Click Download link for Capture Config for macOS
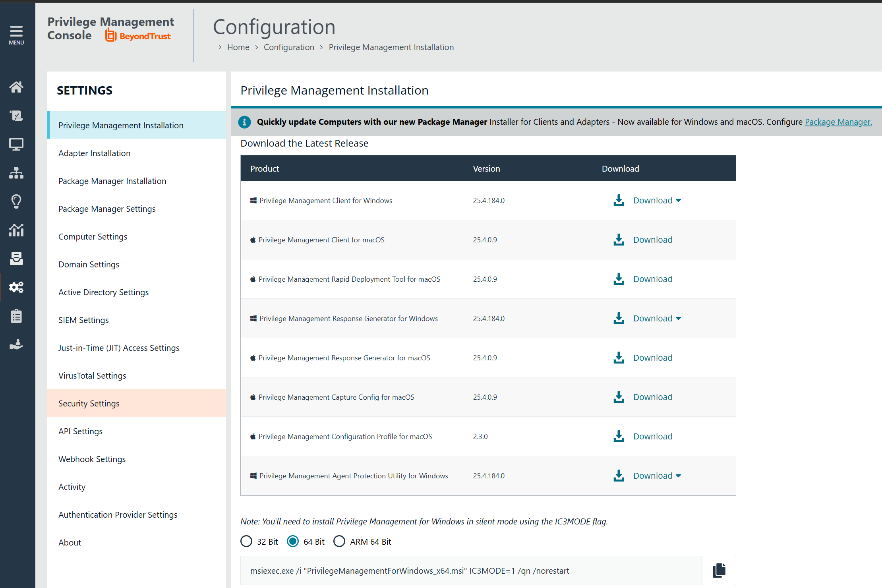 tap(653, 397)
